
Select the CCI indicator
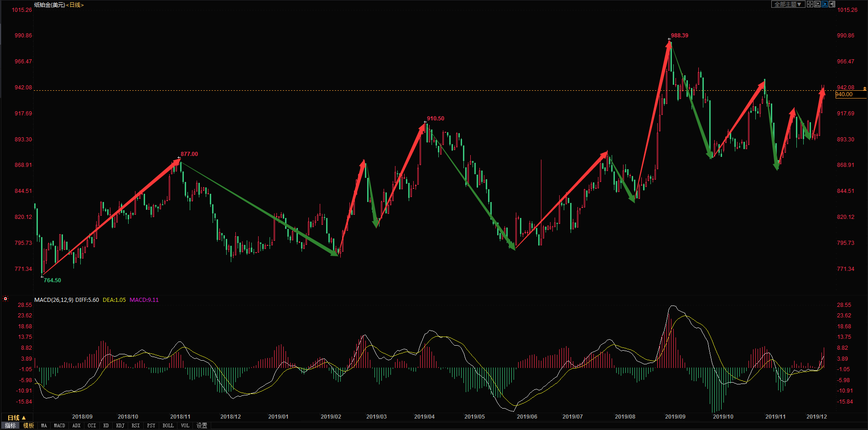tap(92, 425)
